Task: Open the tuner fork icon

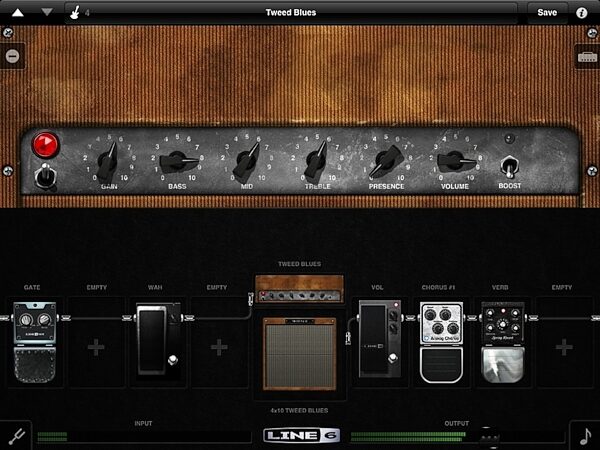Action: click(16, 436)
